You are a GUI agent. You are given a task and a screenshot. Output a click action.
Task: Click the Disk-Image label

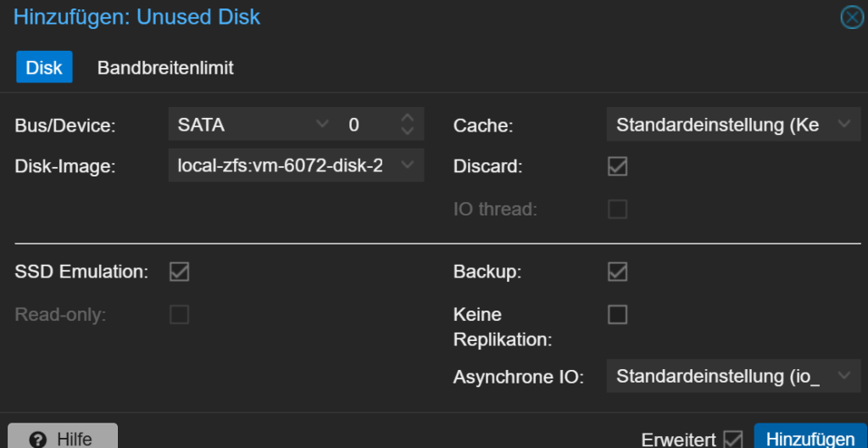tap(64, 166)
